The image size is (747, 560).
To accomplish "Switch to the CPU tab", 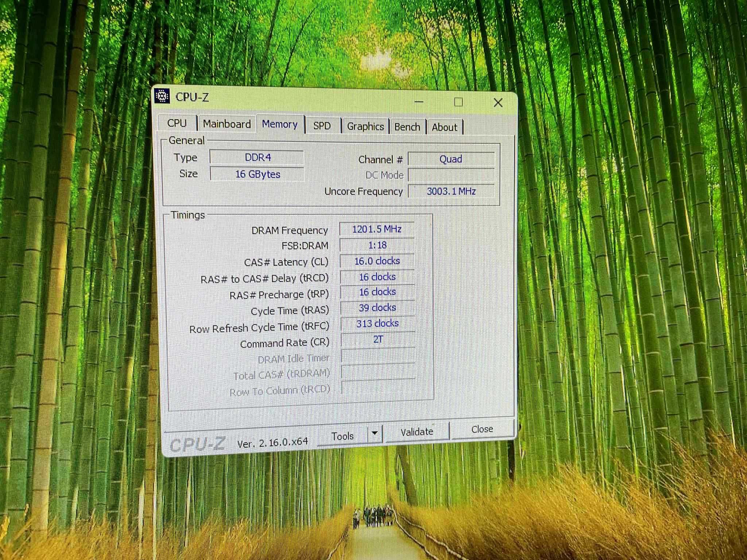I will [177, 123].
